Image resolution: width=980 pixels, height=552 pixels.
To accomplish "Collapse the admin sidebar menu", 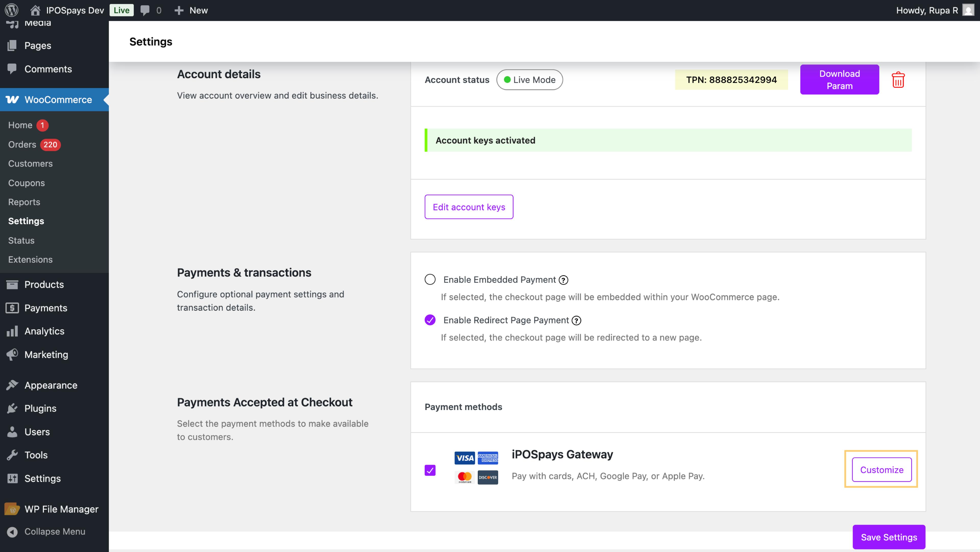I will pyautogui.click(x=54, y=531).
